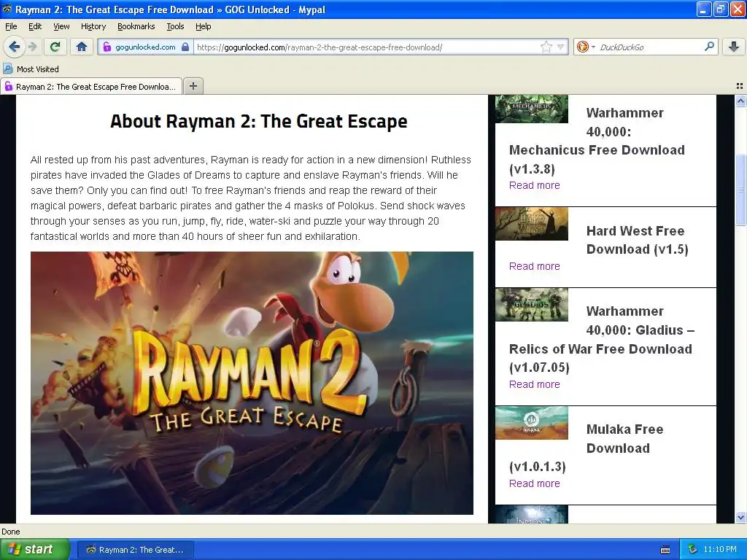The width and height of the screenshot is (747, 560).
Task: Bookmark this page with the star icon
Action: point(546,47)
